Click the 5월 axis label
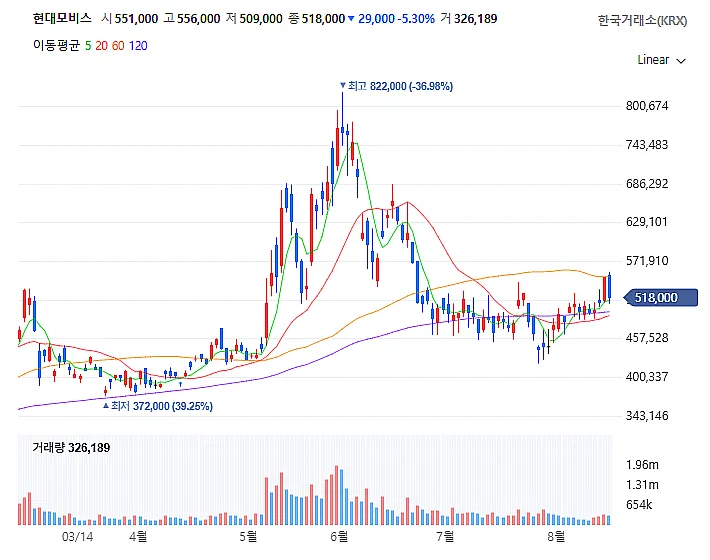 point(248,537)
